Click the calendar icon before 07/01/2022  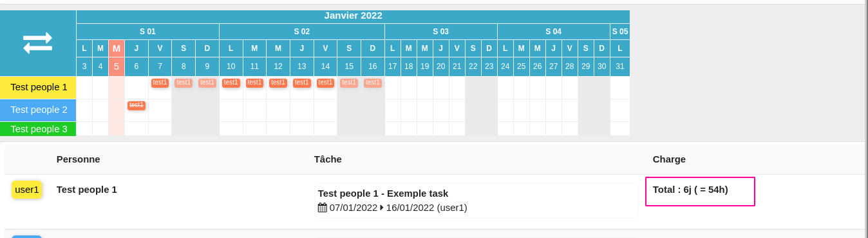tap(323, 208)
